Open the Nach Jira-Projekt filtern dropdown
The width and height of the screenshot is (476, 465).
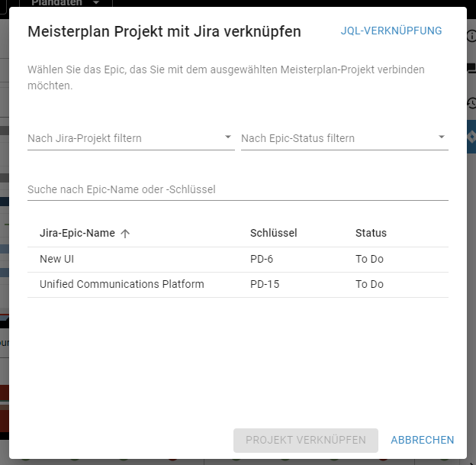click(x=131, y=138)
